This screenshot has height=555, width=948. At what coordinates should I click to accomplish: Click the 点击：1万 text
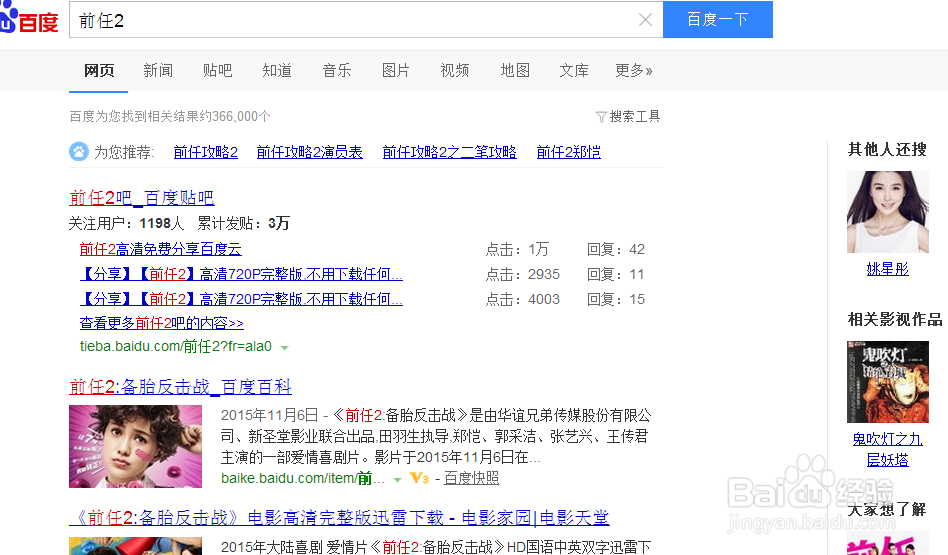click(517, 249)
